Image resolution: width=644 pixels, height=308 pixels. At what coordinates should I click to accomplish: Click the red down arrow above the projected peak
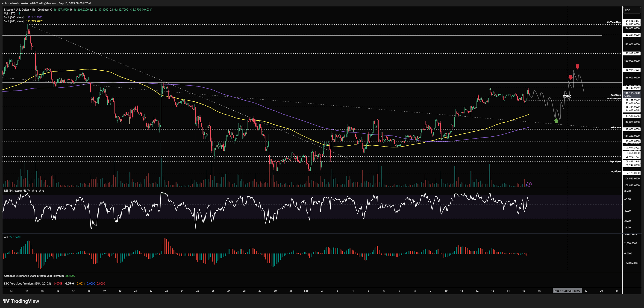pos(577,67)
